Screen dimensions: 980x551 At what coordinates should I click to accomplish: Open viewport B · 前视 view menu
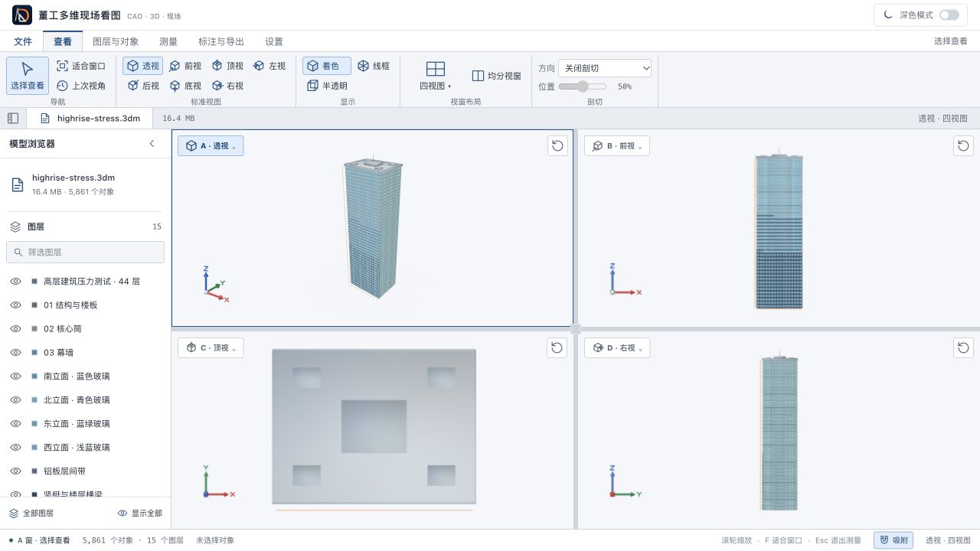pos(617,145)
